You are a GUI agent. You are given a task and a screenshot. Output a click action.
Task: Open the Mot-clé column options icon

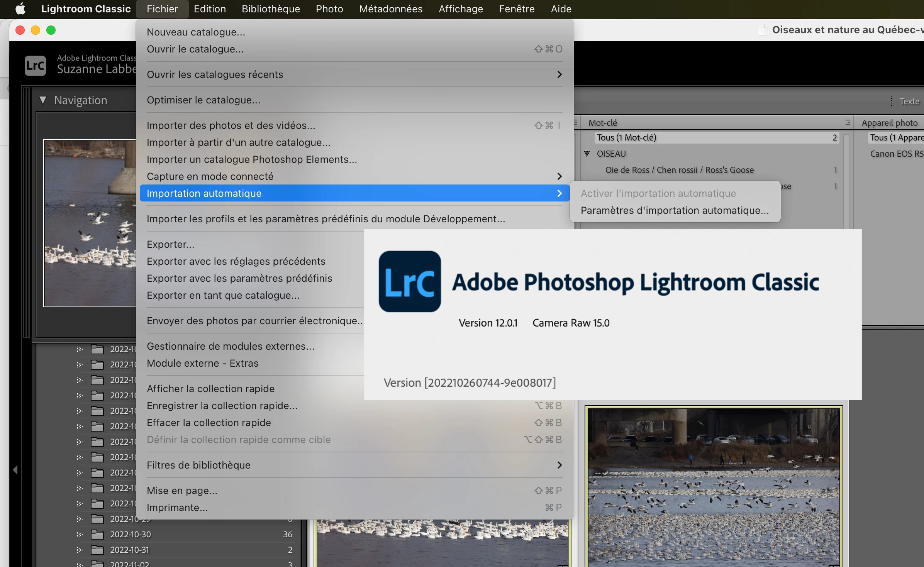[848, 123]
